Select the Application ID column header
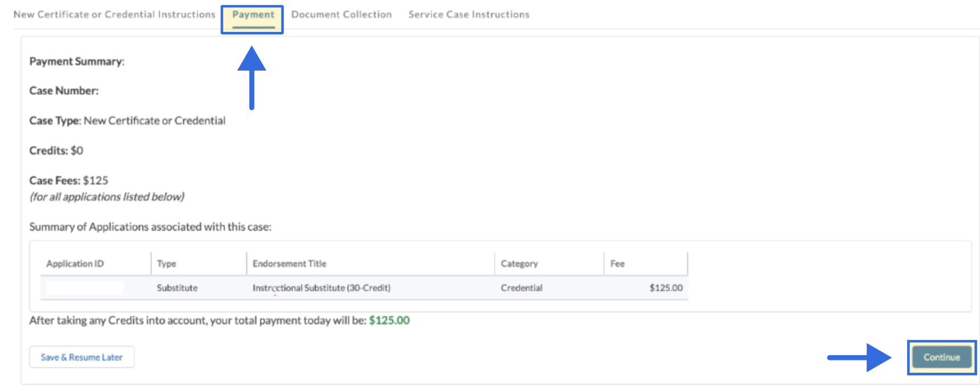 click(x=75, y=264)
